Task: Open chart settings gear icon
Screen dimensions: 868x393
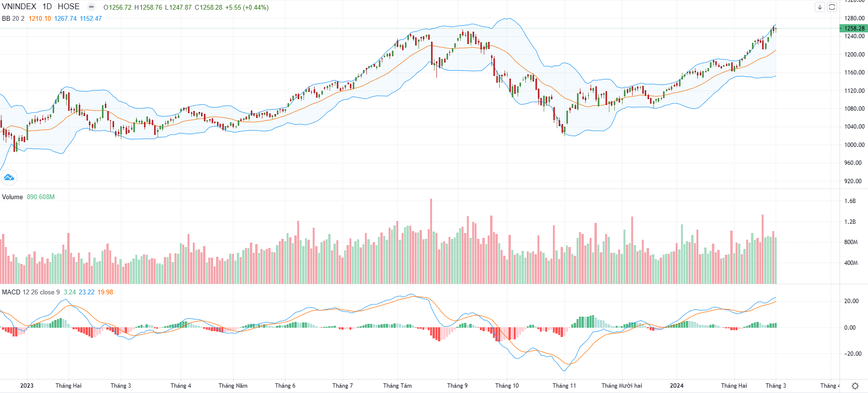Action: 855,386
